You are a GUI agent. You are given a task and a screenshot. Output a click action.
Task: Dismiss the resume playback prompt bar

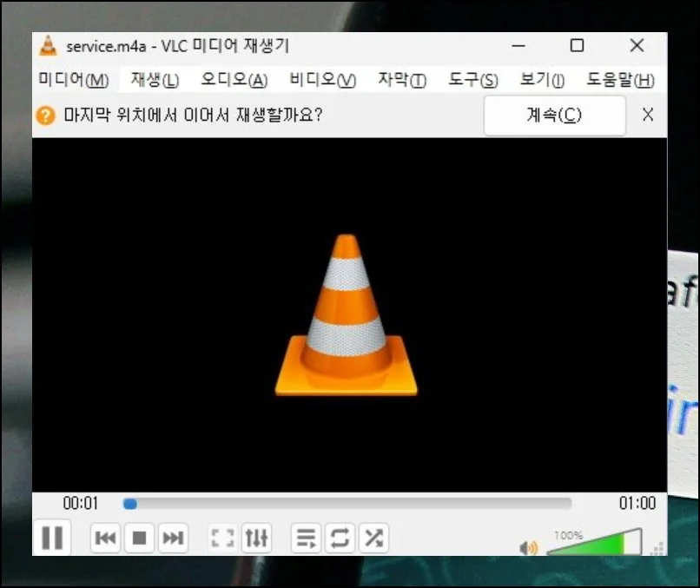coord(647,115)
